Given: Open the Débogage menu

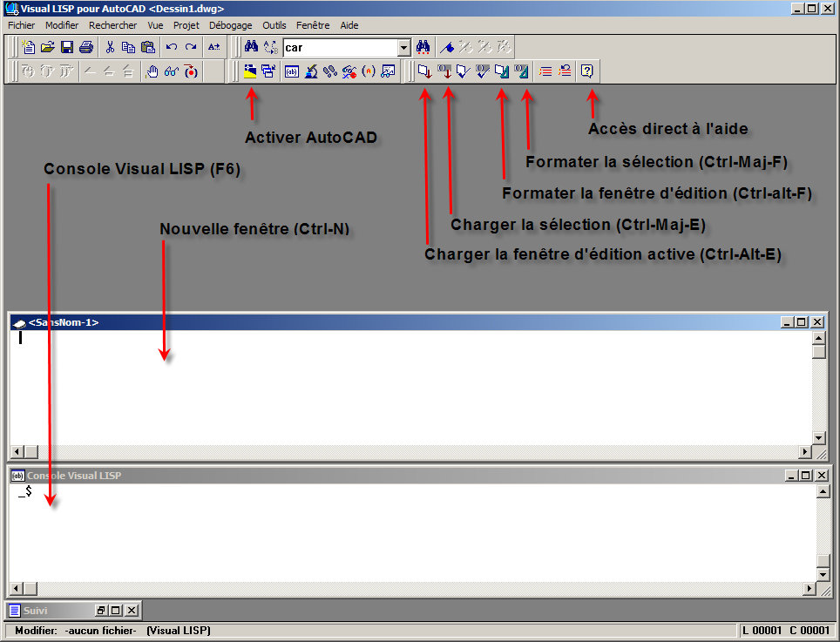Looking at the screenshot, I should 230,25.
